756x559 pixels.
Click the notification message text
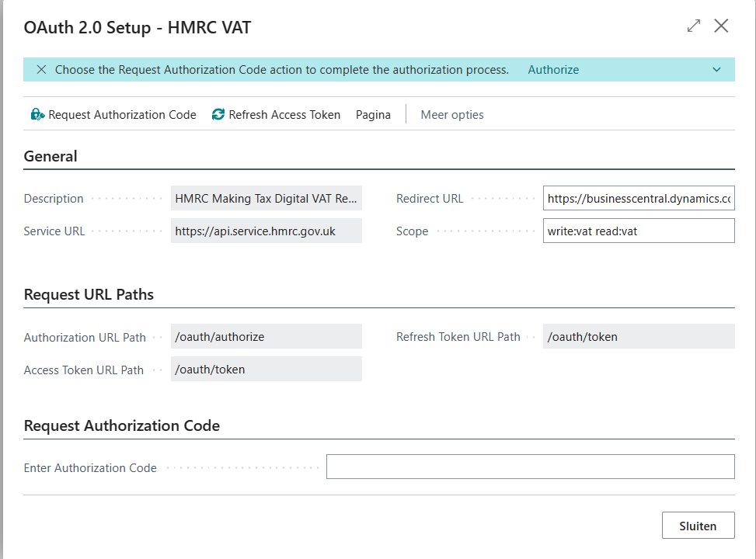pyautogui.click(x=281, y=70)
